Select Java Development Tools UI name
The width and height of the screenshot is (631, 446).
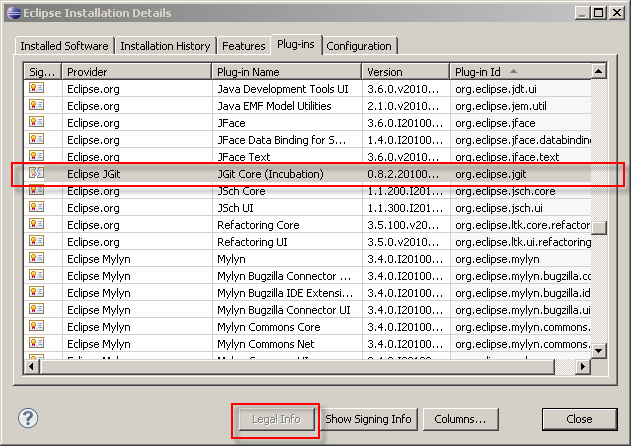[x=283, y=89]
